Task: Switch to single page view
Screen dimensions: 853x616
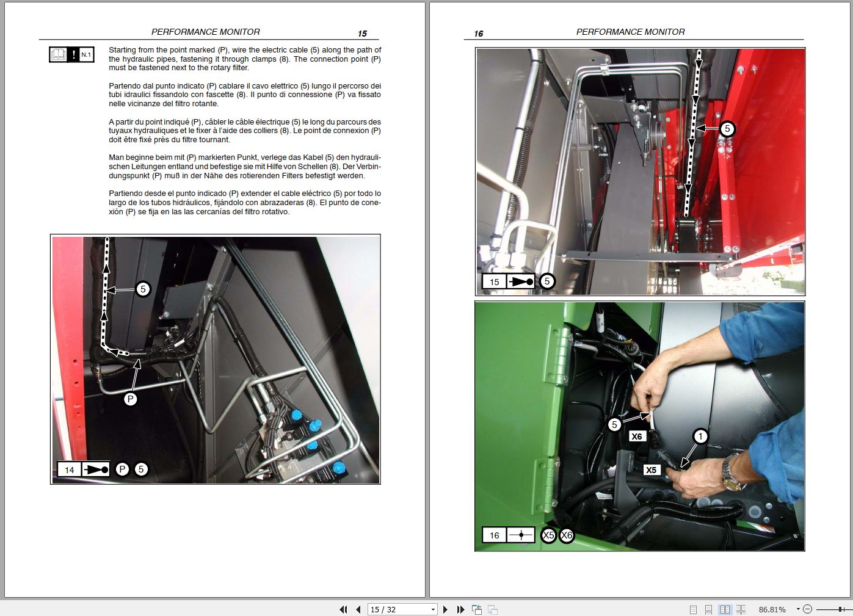Action: coord(693,609)
